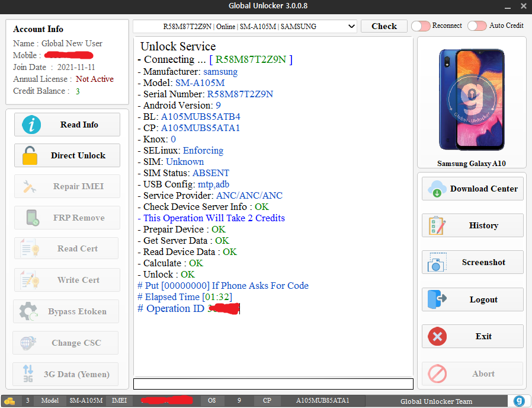Click the 'Operation ID' log line
The image size is (532, 408).
188,308
